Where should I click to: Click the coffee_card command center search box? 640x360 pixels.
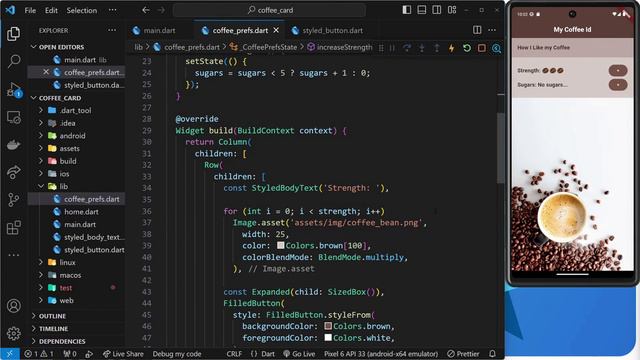coord(269,10)
